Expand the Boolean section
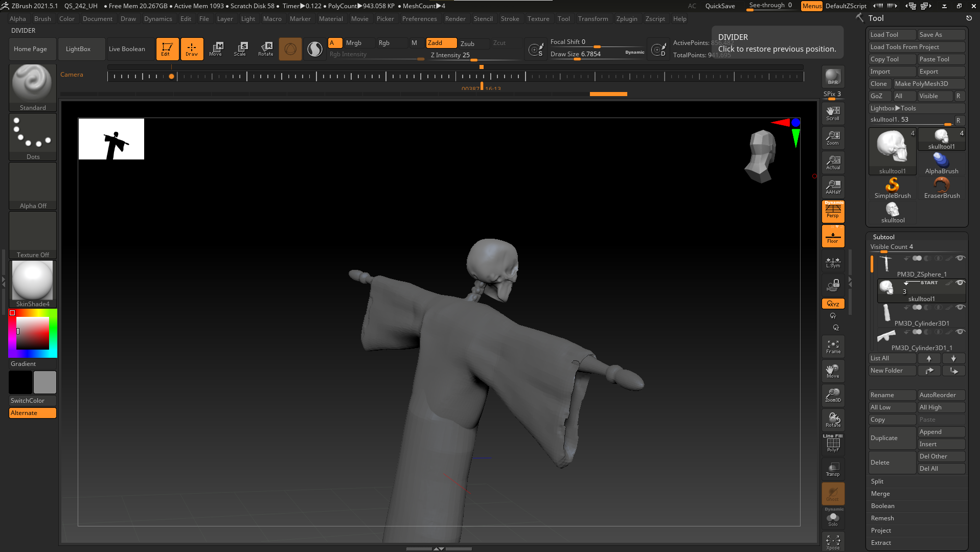Screen dimensions: 980x552 882,506
